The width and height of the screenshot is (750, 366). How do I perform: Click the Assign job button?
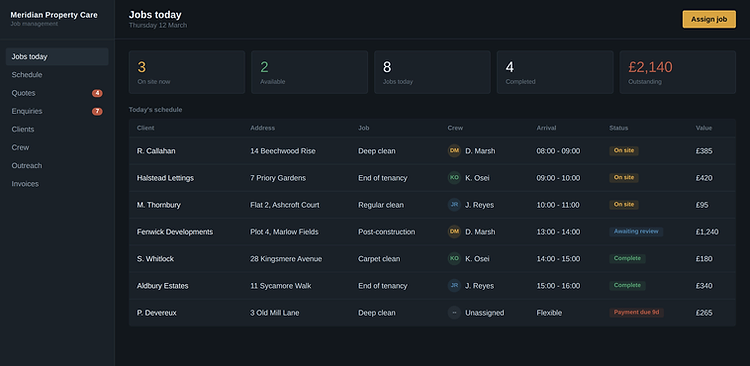pyautogui.click(x=709, y=19)
